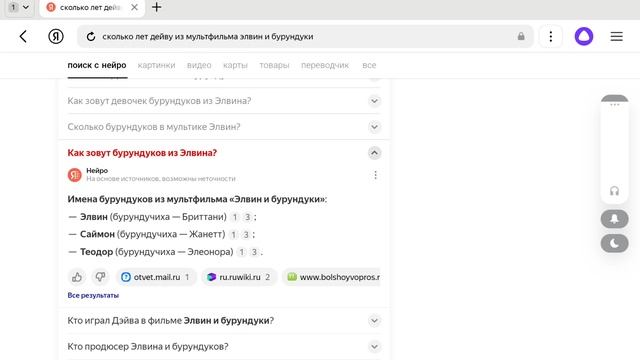The width and height of the screenshot is (640, 360).
Task: Toggle dark mode moon button
Action: coord(614,244)
